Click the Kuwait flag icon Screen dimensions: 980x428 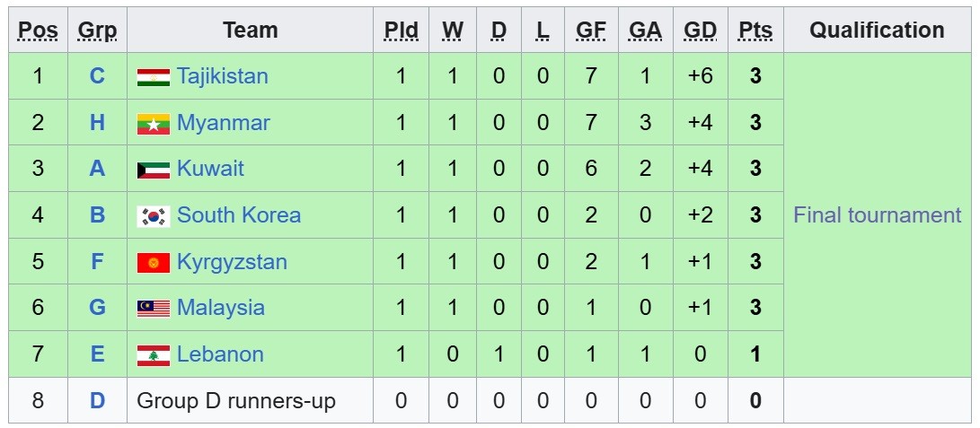153,170
